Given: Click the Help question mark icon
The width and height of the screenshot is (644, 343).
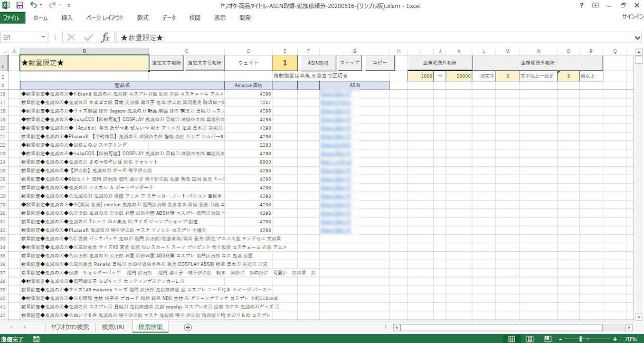Looking at the screenshot, I should [x=582, y=5].
